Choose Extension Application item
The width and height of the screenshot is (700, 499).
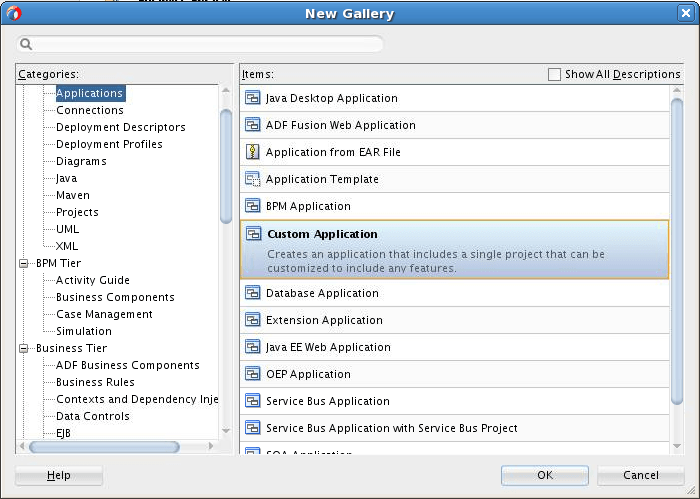coord(455,320)
